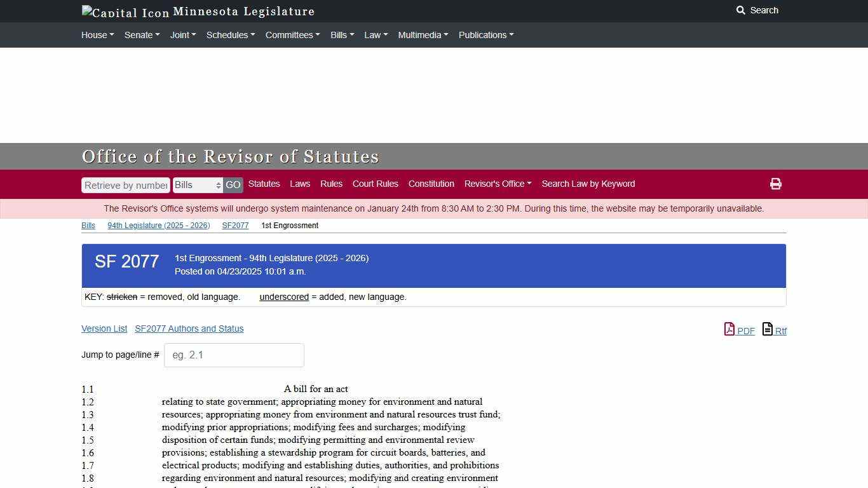868x488 pixels.
Task: Open the Version List for SF 2077
Action: click(x=104, y=329)
